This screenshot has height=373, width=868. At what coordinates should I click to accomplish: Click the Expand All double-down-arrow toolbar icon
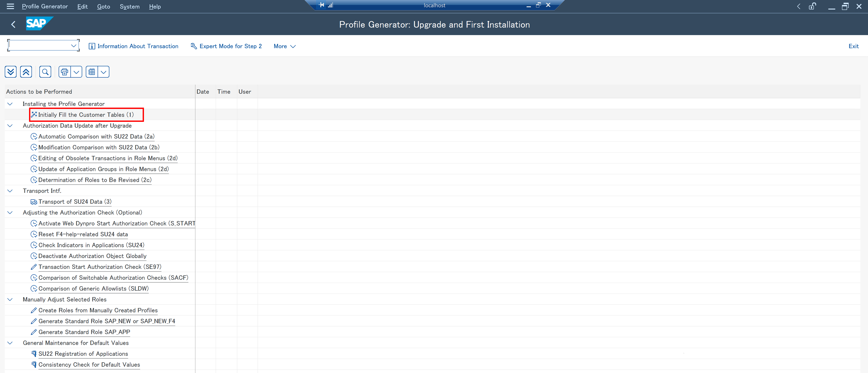point(11,72)
